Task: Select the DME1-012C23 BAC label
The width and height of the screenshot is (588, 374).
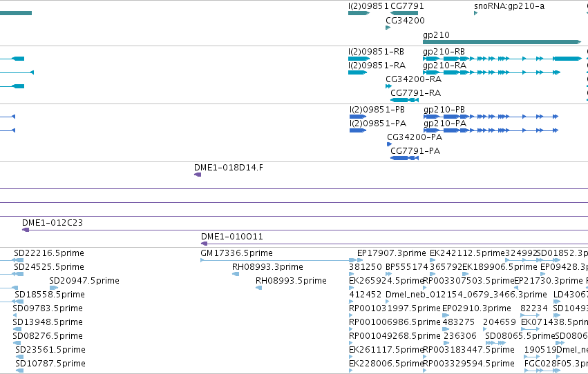Action: click(x=53, y=223)
